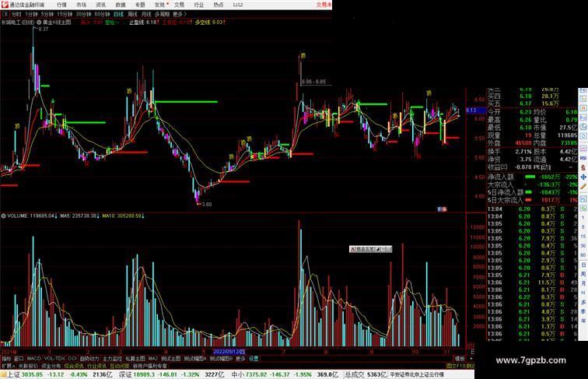This screenshot has height=379, width=588.
Task: Switch chart to 60分钟 period
Action: click(x=102, y=14)
